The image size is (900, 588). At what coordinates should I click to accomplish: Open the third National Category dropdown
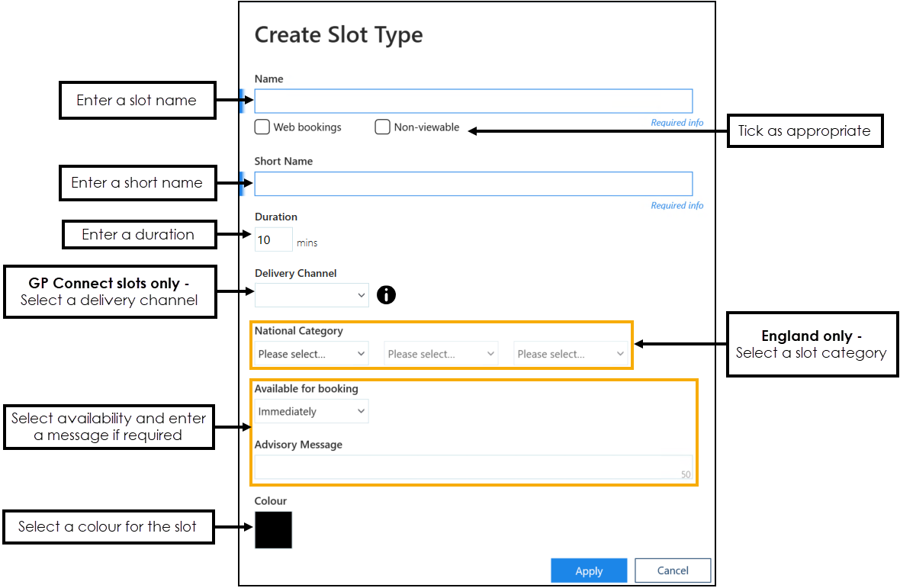[571, 354]
